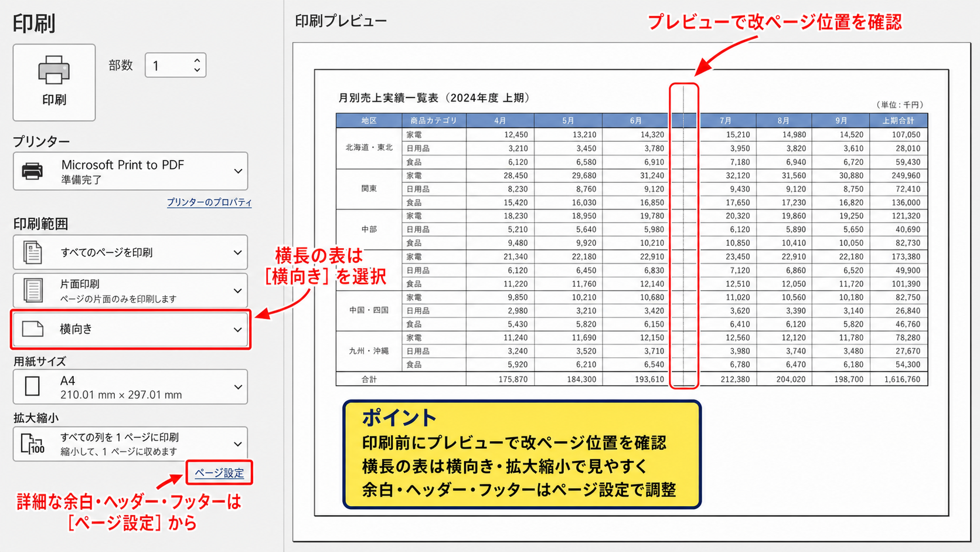Increase copies with the 部数 up arrow
The width and height of the screenshot is (980, 552).
(x=197, y=60)
